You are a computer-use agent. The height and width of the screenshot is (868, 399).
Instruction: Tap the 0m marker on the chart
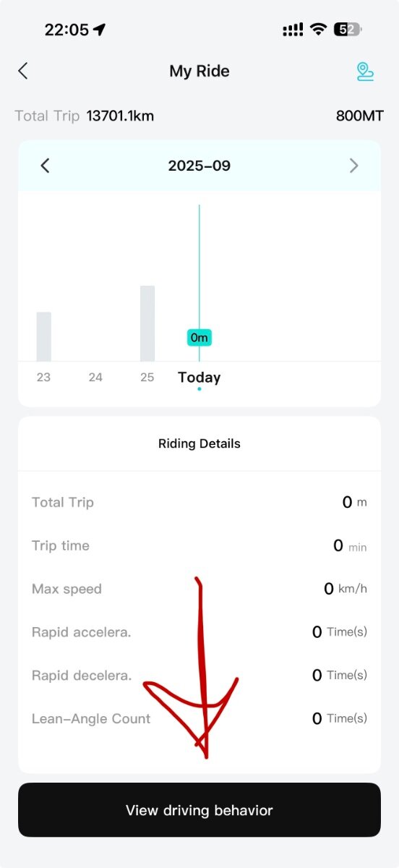199,338
